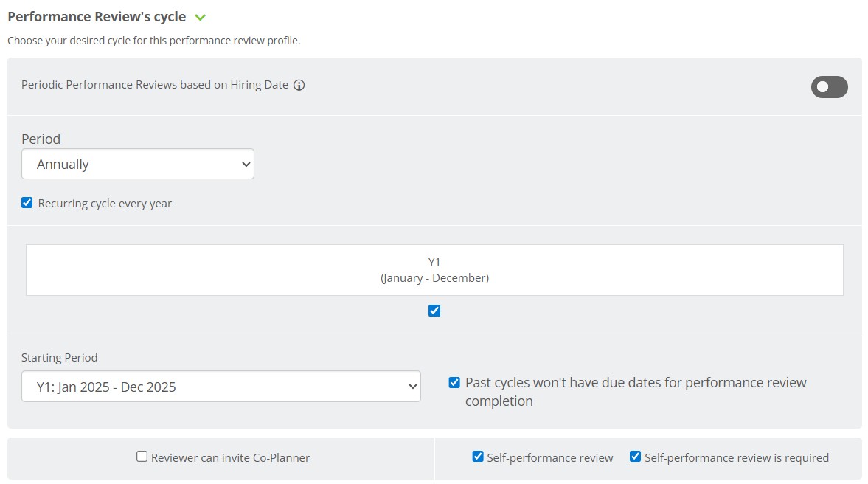Image resolution: width=868 pixels, height=484 pixels.
Task: Click 'Self-performance review is required' label text
Action: (x=736, y=458)
